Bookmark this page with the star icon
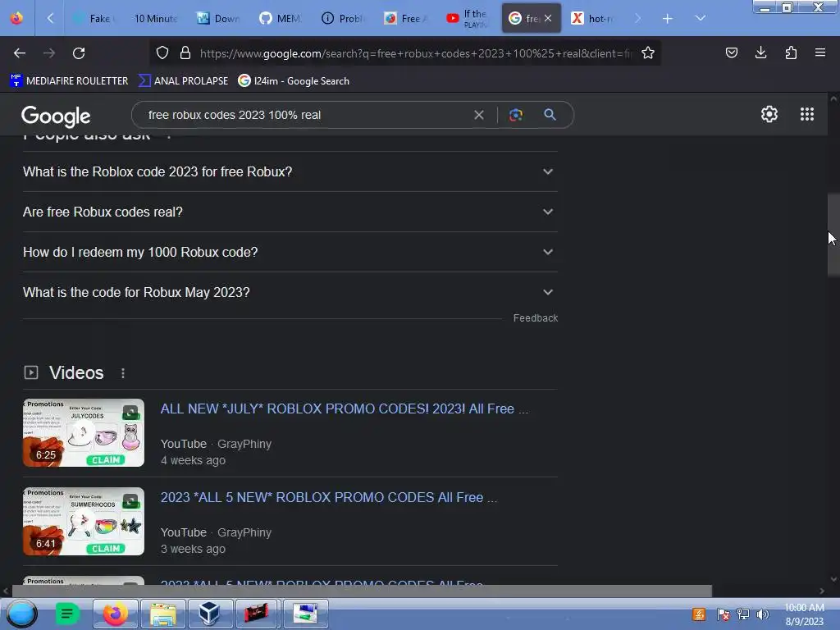Screen dimensions: 840x630 648,53
